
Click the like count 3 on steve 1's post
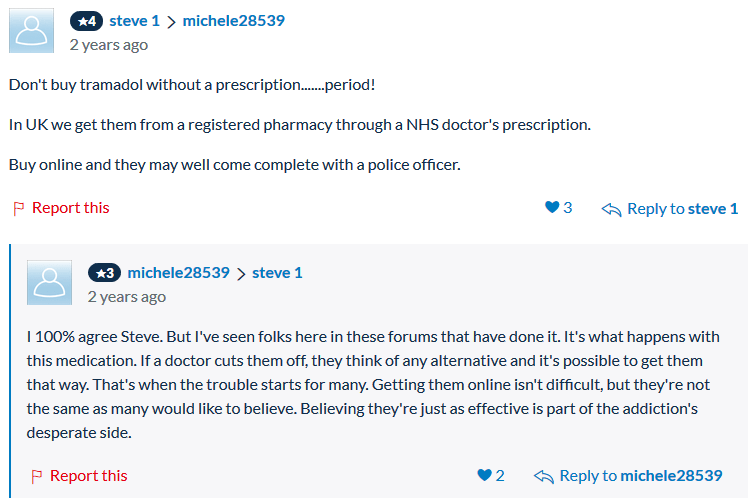tap(568, 207)
